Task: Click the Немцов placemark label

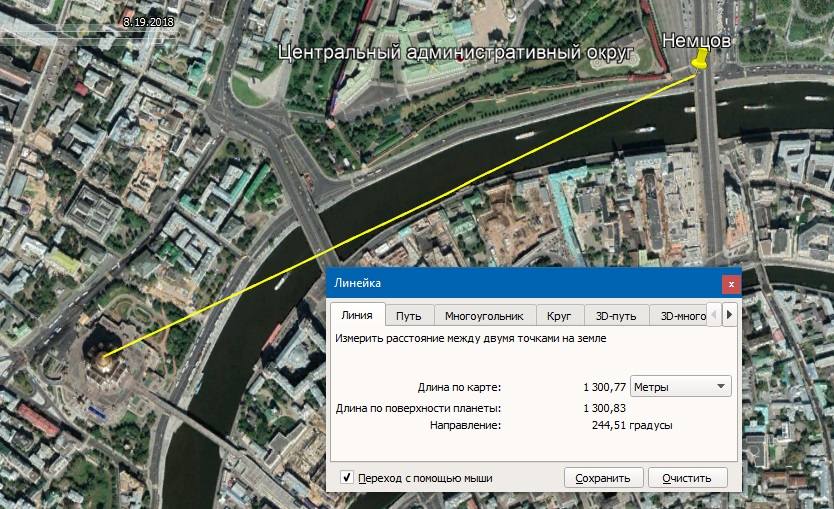Action: point(696,40)
